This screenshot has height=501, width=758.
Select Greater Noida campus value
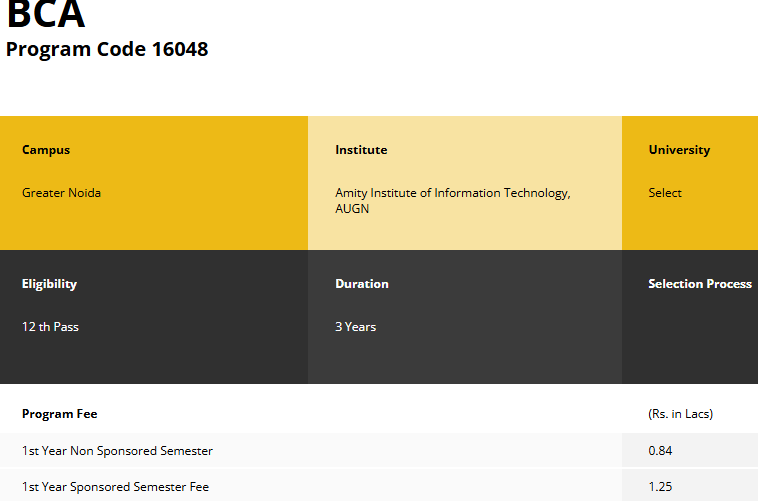[61, 193]
